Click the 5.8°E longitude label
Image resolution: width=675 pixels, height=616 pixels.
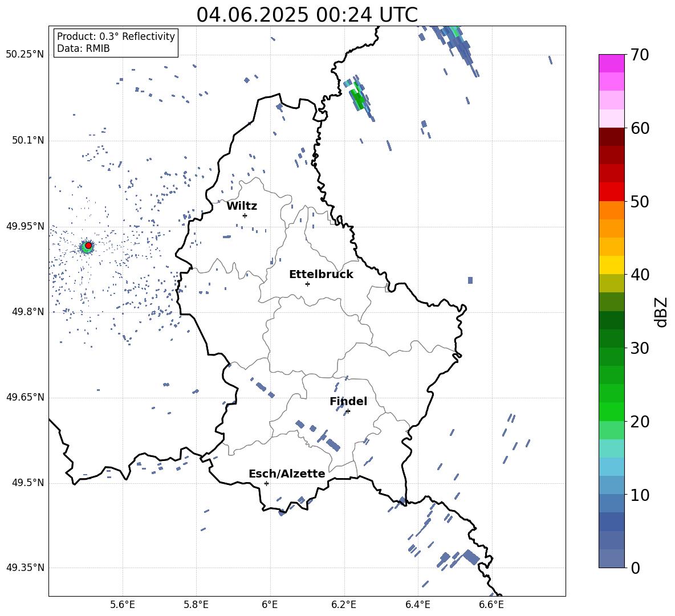point(196,605)
